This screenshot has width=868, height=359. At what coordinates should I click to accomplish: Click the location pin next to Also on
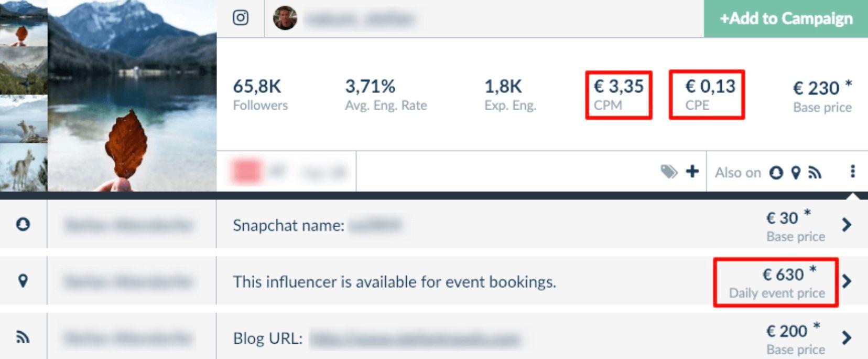point(796,172)
